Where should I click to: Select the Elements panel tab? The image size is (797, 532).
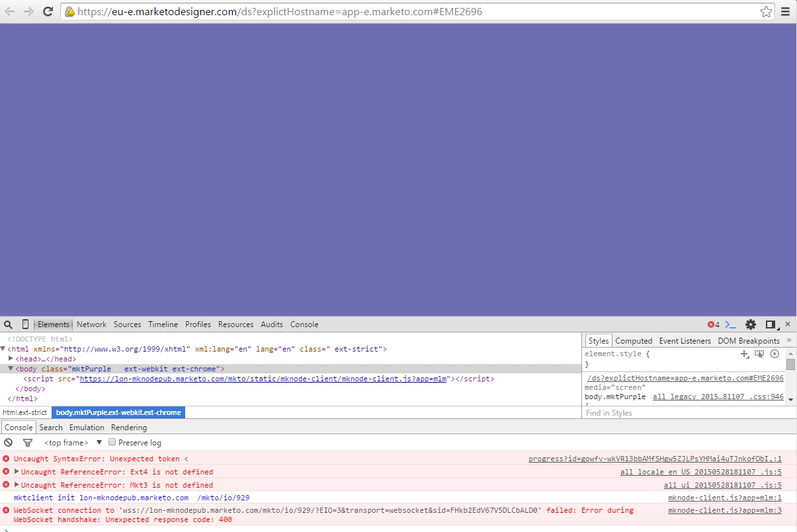pos(54,324)
